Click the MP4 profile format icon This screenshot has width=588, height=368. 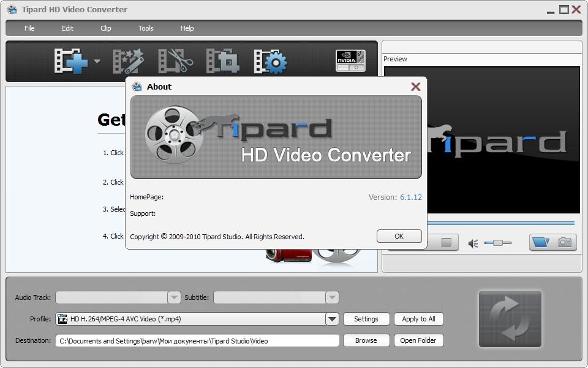click(x=62, y=319)
